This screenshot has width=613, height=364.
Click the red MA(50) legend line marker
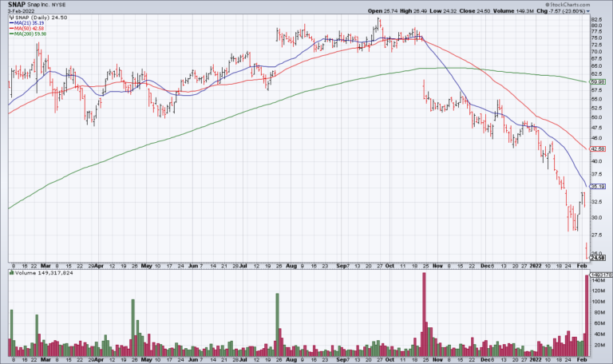click(x=12, y=29)
